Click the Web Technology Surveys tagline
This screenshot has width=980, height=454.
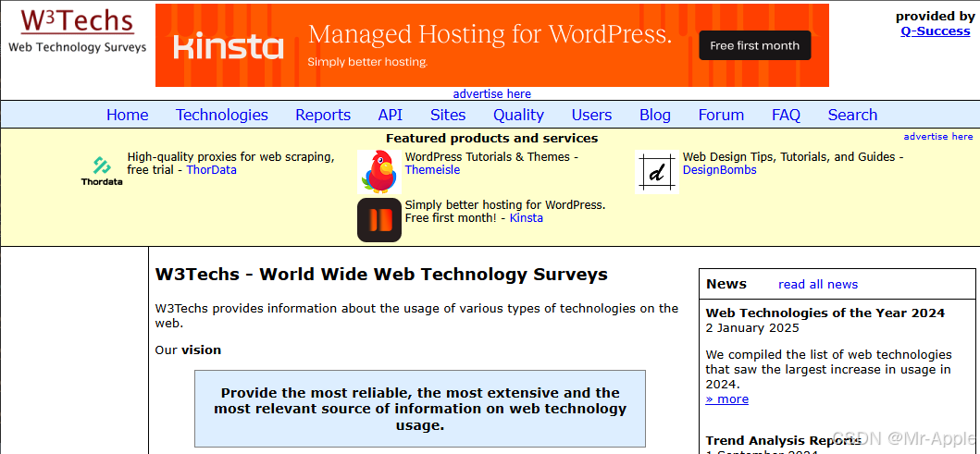[x=78, y=47]
